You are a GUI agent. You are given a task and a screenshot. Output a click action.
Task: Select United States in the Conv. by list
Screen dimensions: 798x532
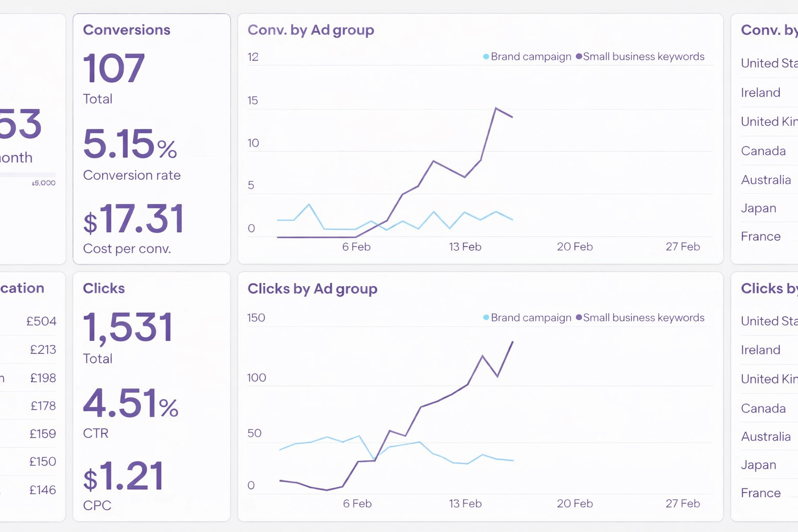(769, 63)
